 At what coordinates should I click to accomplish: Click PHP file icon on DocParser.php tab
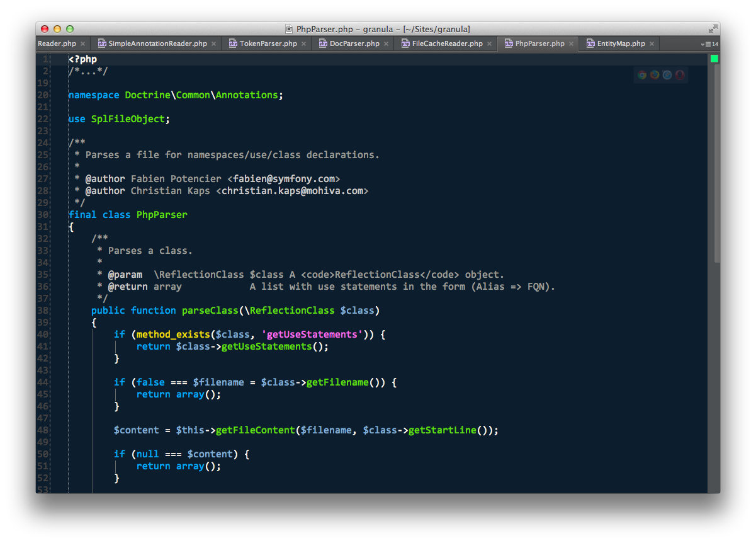coord(323,43)
